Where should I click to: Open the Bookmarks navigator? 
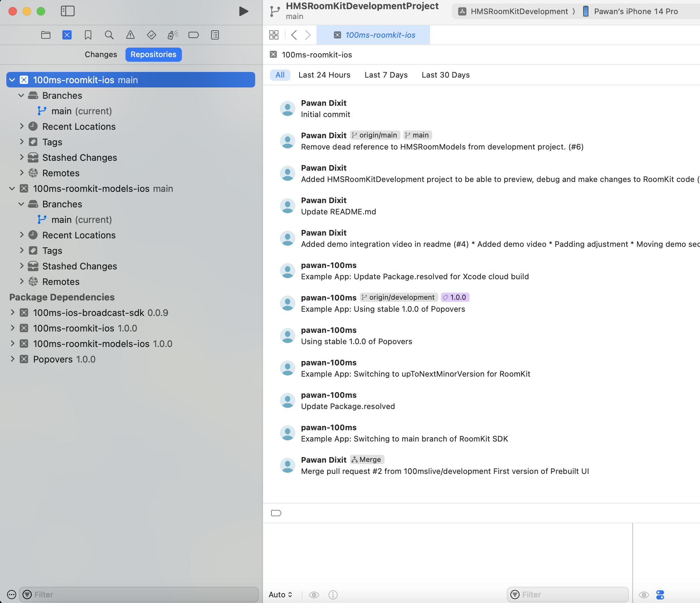[88, 35]
